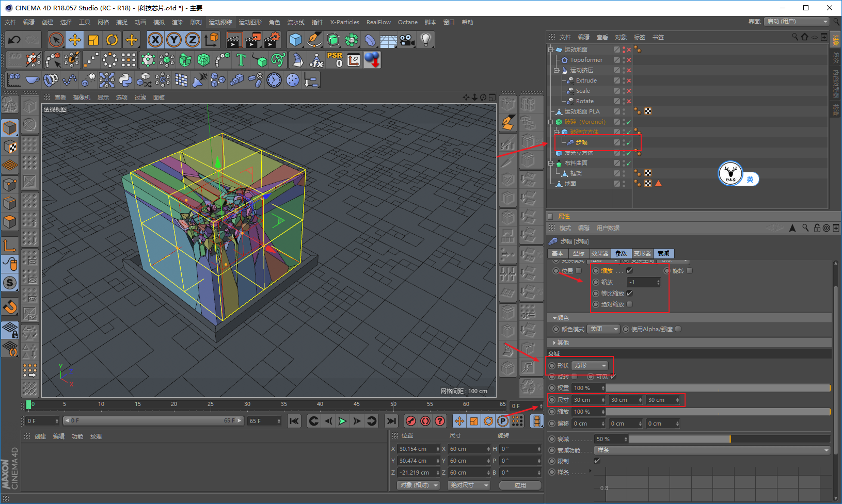Click the 应用 apply button

coord(520,485)
